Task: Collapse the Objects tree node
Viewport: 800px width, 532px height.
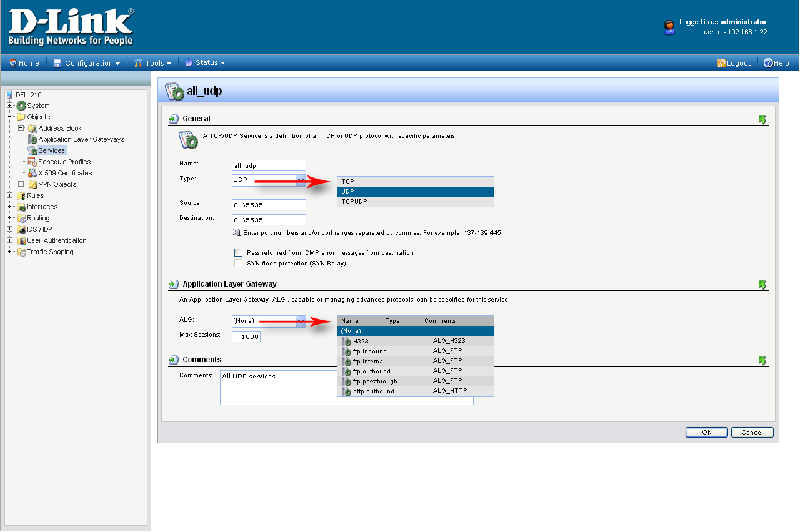Action: click(10, 117)
